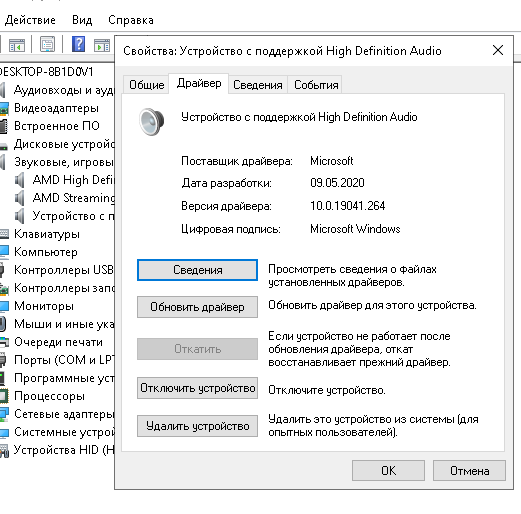The image size is (521, 514).
Task: Confirm with the OK button
Action: (x=388, y=470)
